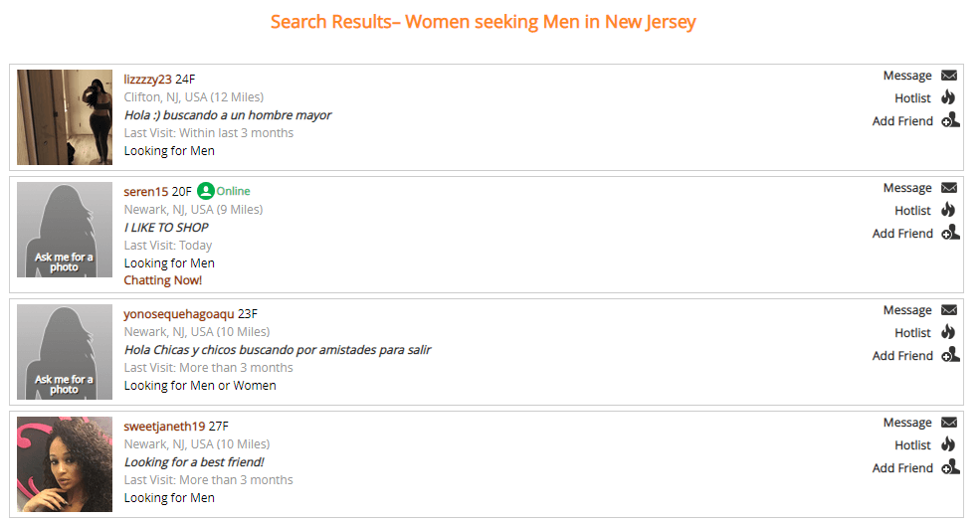The image size is (980, 522).
Task: Click the flame Hotlist icon for yonosequehagoaqu
Action: click(948, 332)
